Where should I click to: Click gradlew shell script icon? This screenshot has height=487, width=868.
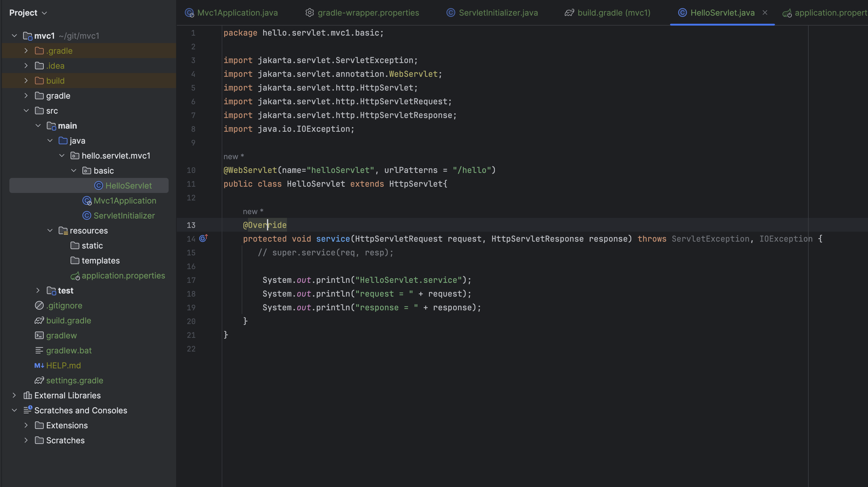tap(39, 336)
